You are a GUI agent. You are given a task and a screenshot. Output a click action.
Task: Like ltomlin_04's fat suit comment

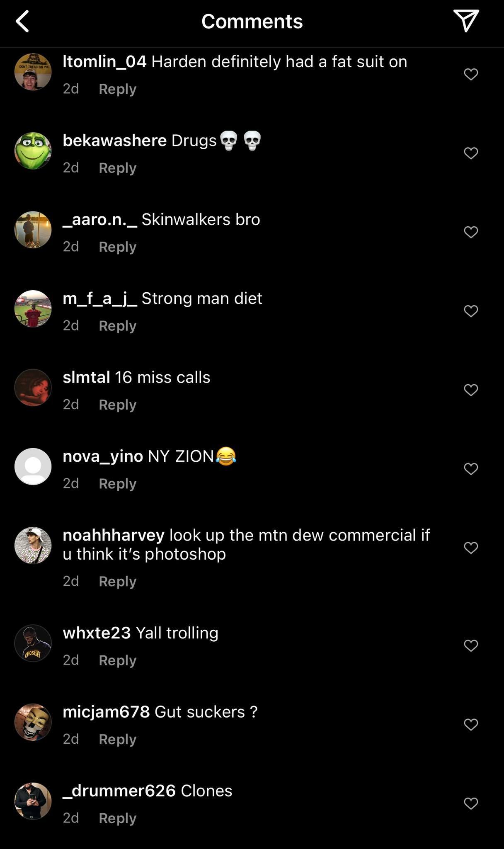pyautogui.click(x=471, y=74)
